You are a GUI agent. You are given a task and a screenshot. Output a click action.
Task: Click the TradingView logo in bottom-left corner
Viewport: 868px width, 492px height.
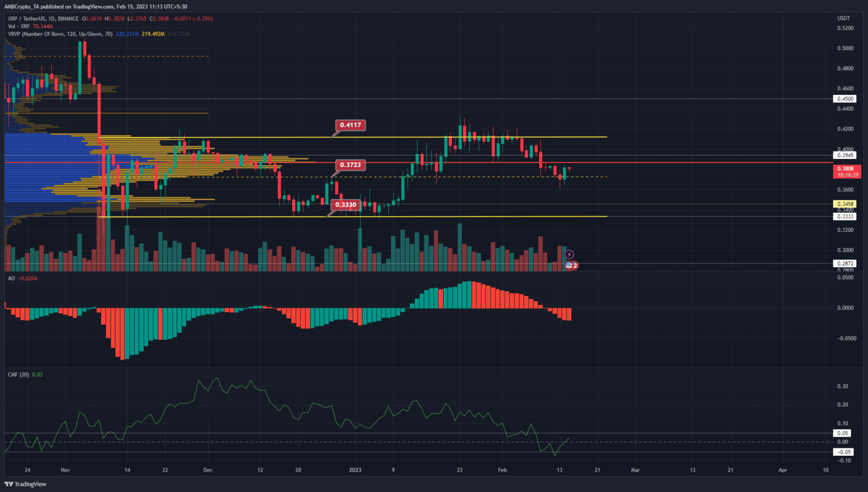pos(25,484)
